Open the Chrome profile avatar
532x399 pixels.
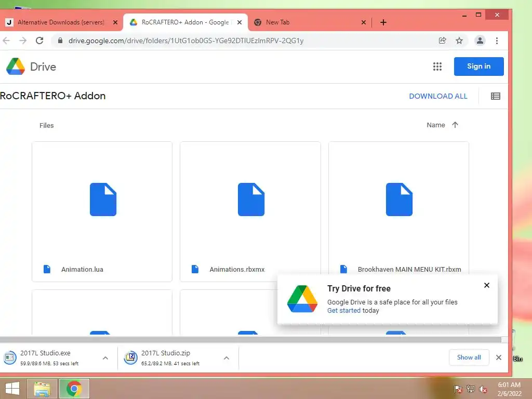480,41
